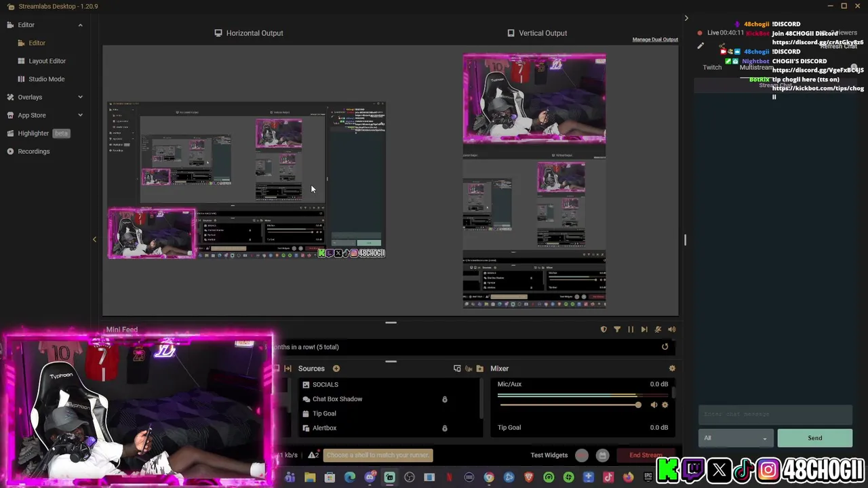Collapse the chat panel arrow
The width and height of the screenshot is (868, 488).
pyautogui.click(x=686, y=18)
